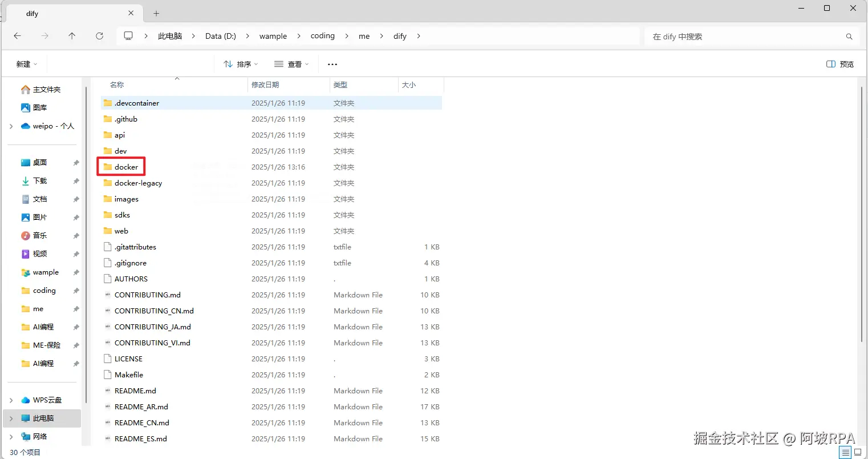
Task: Open the 新建 dropdown
Action: click(26, 65)
